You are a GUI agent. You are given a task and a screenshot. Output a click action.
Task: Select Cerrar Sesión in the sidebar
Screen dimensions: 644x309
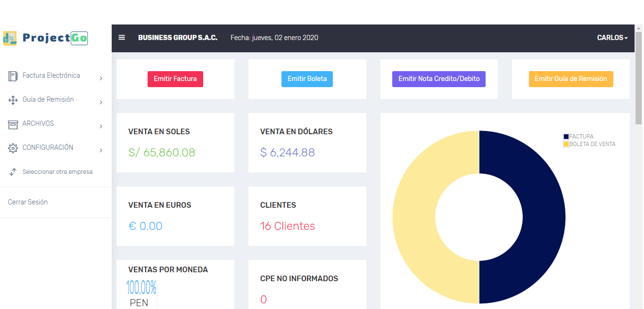click(28, 202)
